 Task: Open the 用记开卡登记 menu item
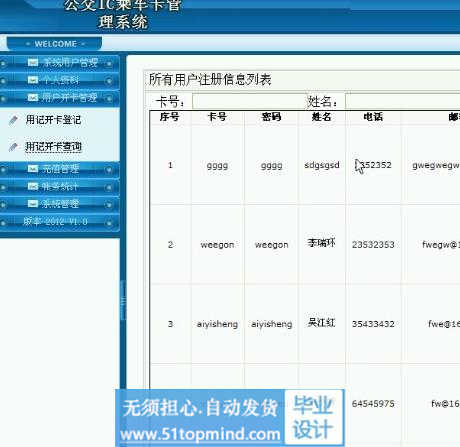tap(53, 120)
